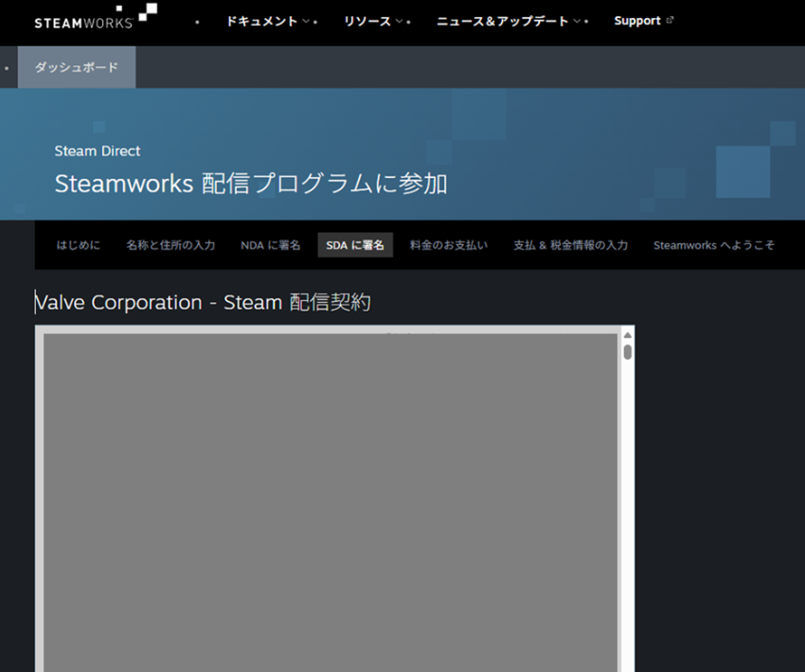Select the SDA に署名 step

click(355, 245)
